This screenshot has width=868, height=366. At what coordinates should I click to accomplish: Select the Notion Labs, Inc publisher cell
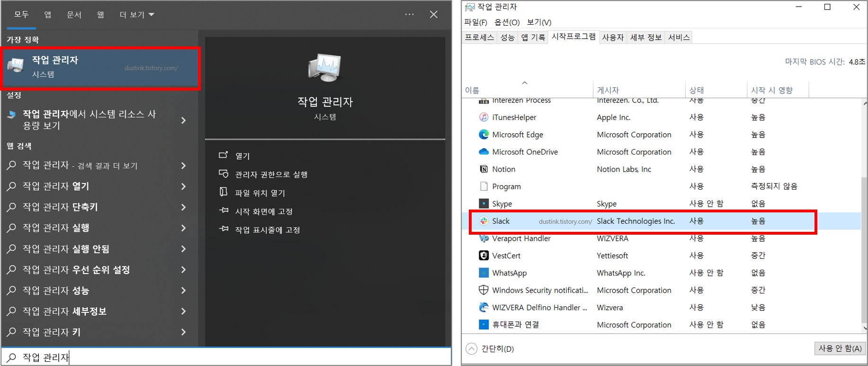(624, 169)
